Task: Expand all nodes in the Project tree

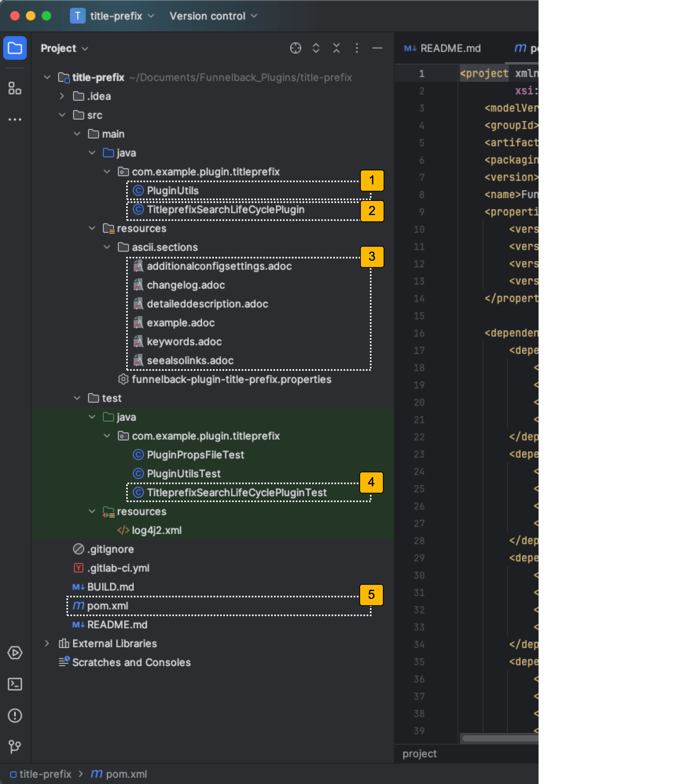Action: coord(316,48)
